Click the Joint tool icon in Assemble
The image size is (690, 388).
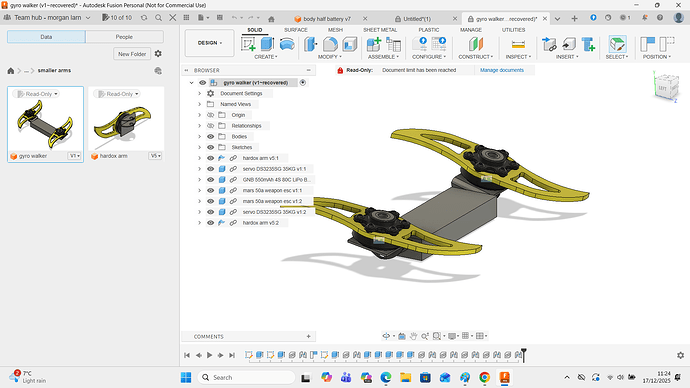click(393, 44)
